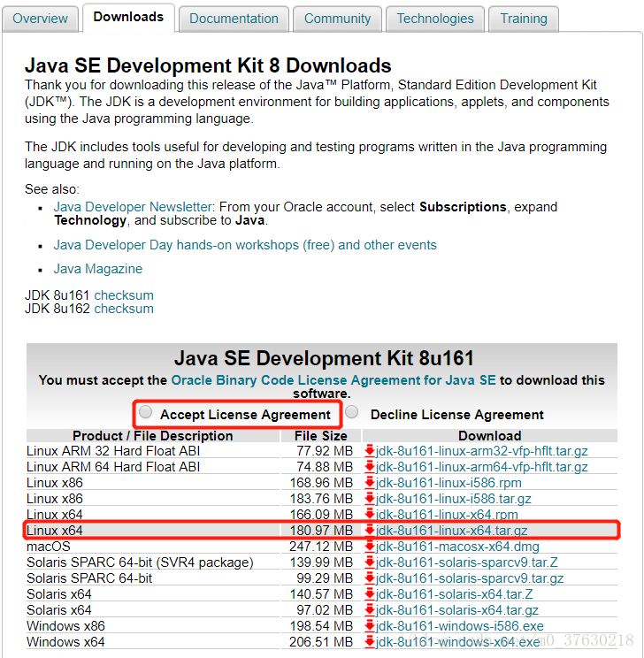Viewport: 644px width, 658px height.
Task: Download jdk-8u161-linux-arm32-vfp-hflt.tar.gz file link
Action: point(482,451)
